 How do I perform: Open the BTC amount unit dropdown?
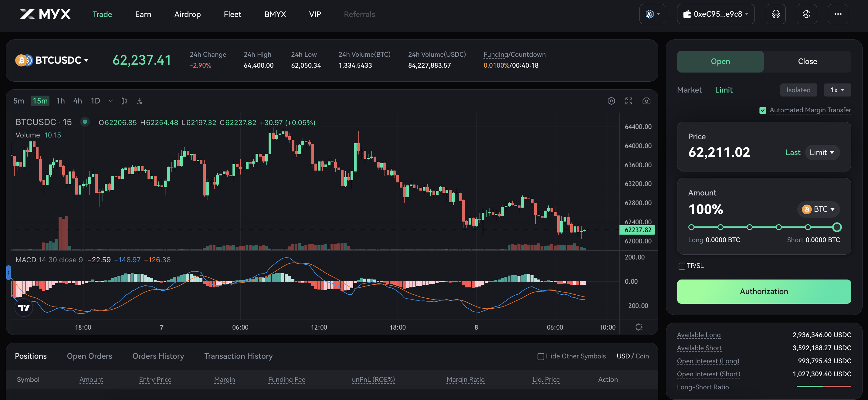click(818, 209)
